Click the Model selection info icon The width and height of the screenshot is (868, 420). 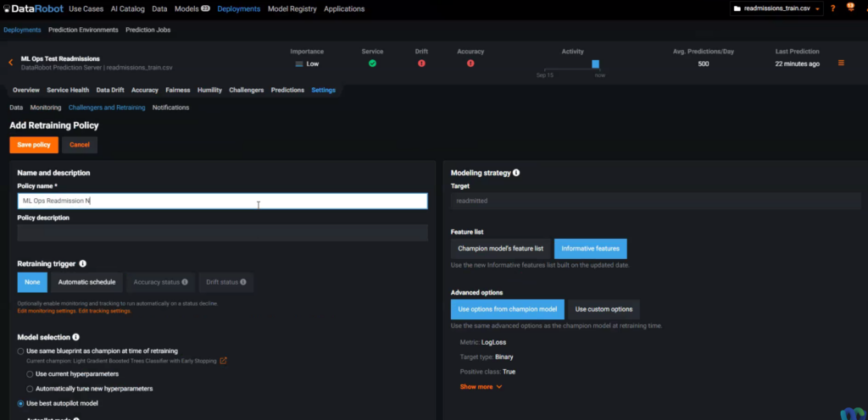coord(75,337)
